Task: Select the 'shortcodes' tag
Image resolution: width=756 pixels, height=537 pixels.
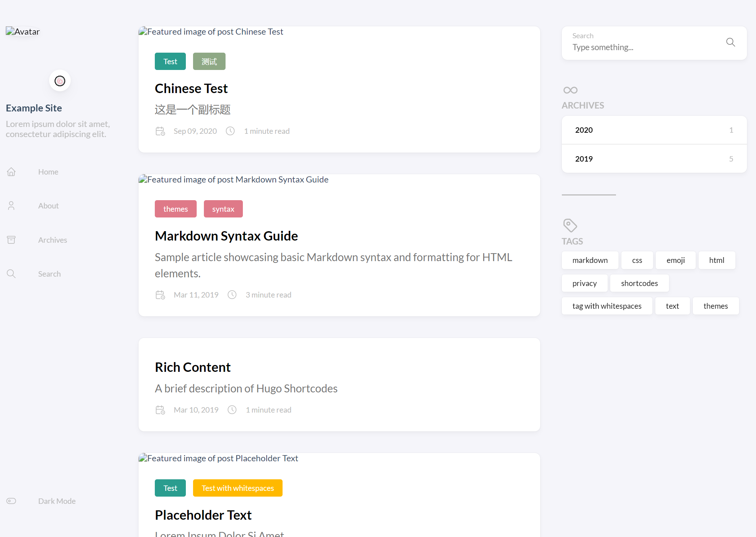Action: pos(639,283)
